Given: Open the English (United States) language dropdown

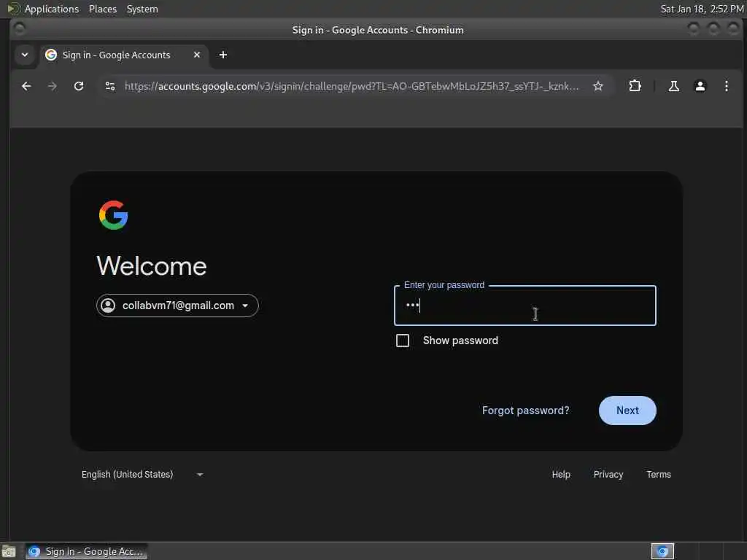Looking at the screenshot, I should pyautogui.click(x=142, y=474).
